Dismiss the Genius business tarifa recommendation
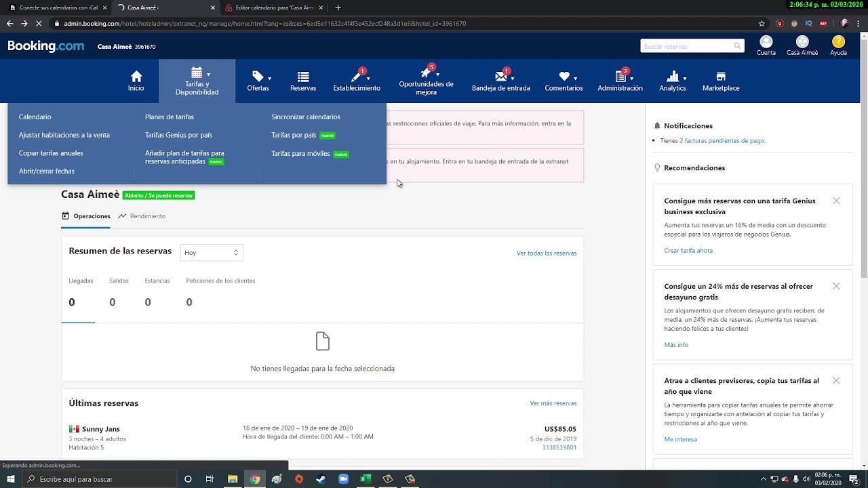The height and width of the screenshot is (488, 868). click(x=836, y=201)
